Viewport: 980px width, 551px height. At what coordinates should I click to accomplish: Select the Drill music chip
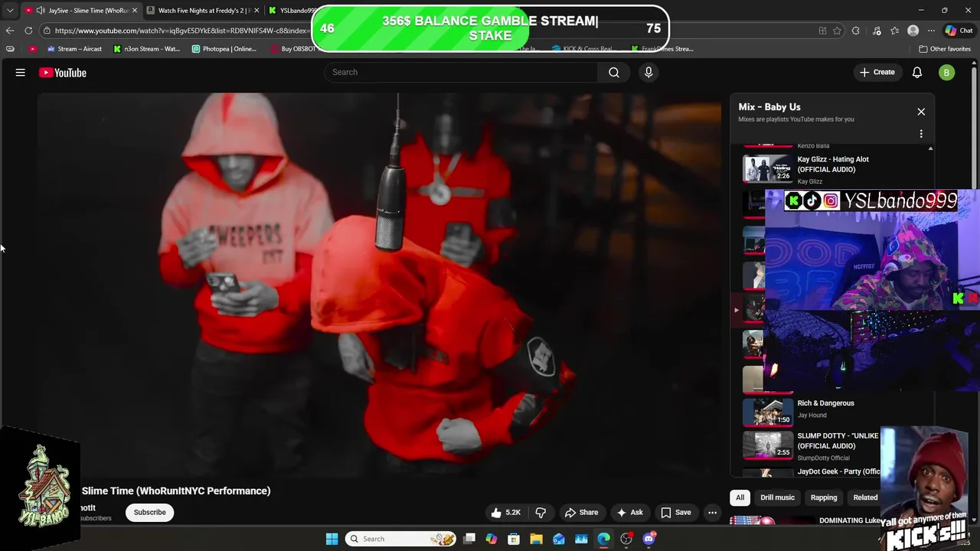click(x=777, y=497)
